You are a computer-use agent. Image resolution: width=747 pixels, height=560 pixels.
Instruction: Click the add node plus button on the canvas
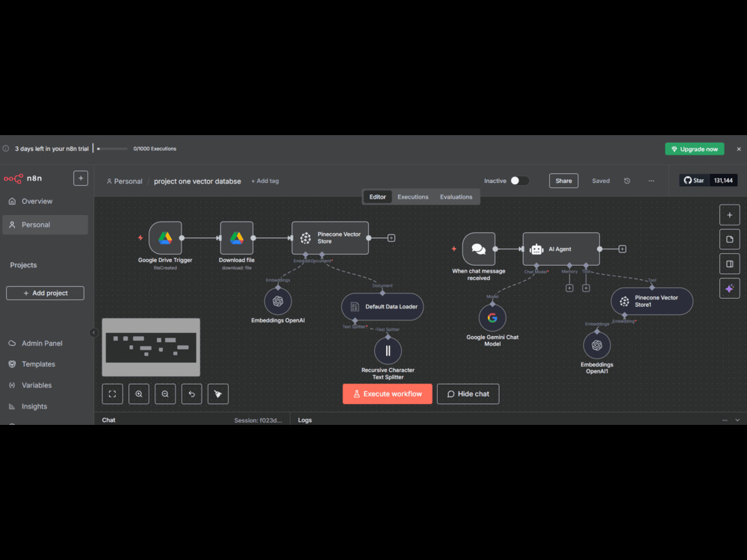coord(729,215)
